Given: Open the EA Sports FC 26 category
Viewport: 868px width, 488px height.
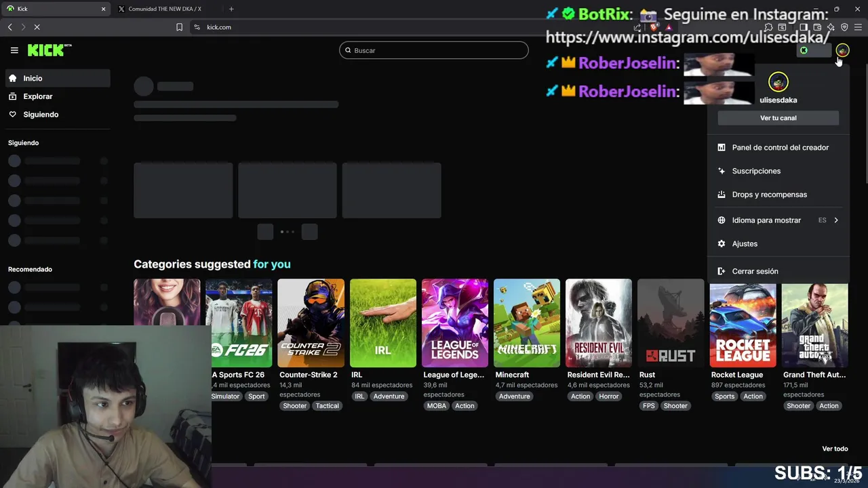Looking at the screenshot, I should tap(239, 323).
